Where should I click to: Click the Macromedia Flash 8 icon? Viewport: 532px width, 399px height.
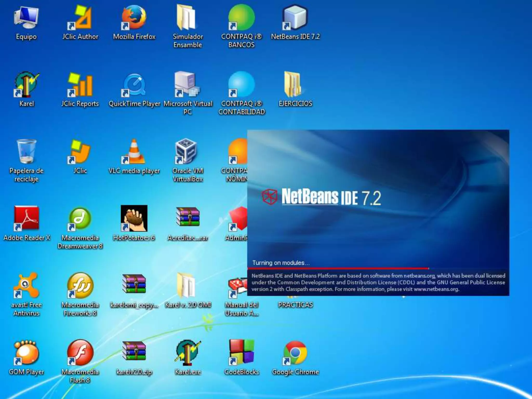click(80, 353)
